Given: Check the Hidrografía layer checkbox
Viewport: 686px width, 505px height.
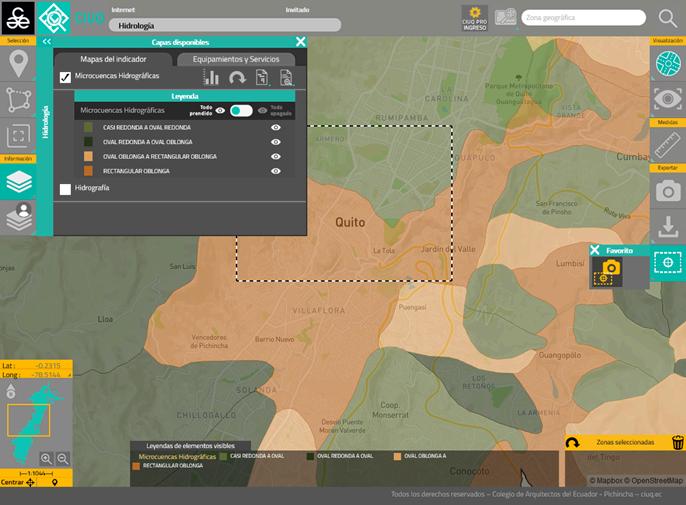Looking at the screenshot, I should pos(65,189).
